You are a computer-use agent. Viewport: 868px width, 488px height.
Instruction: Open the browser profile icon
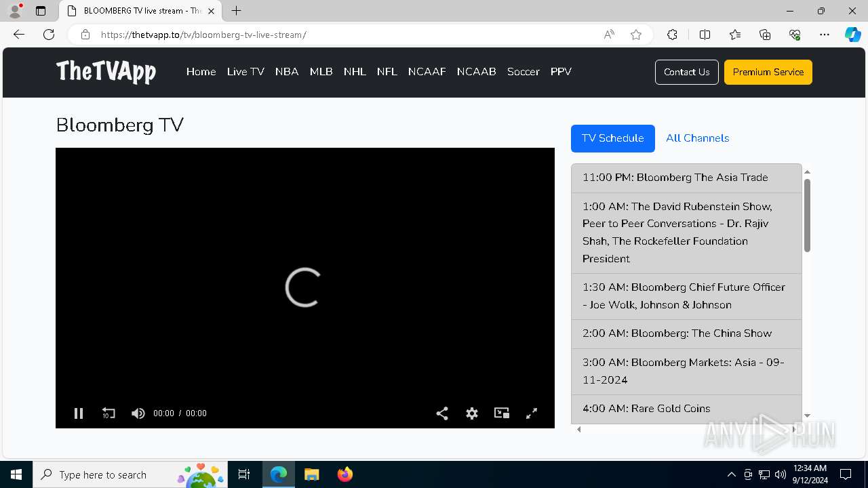tap(15, 11)
